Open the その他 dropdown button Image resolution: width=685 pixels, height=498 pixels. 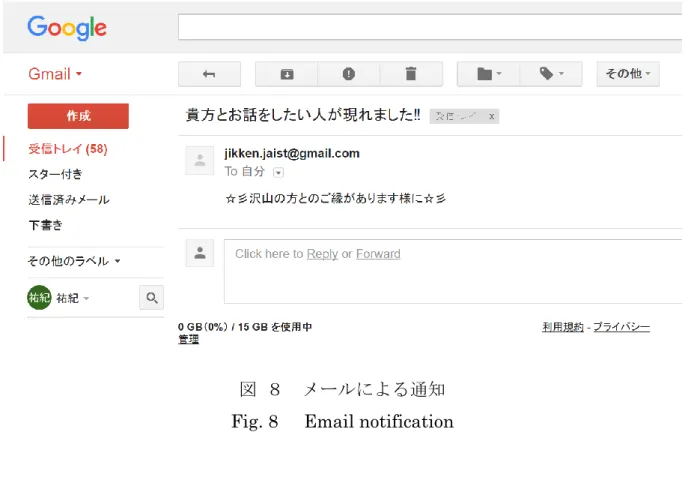coord(628,74)
